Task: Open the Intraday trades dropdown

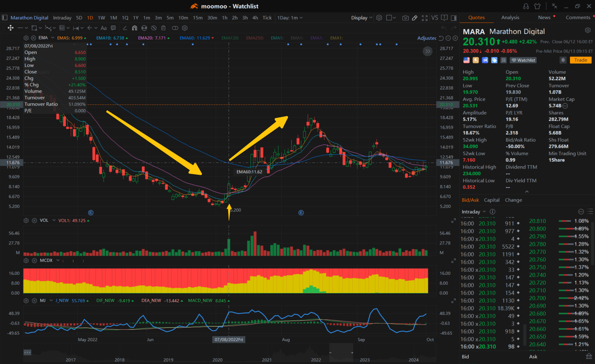Action: tap(473, 212)
